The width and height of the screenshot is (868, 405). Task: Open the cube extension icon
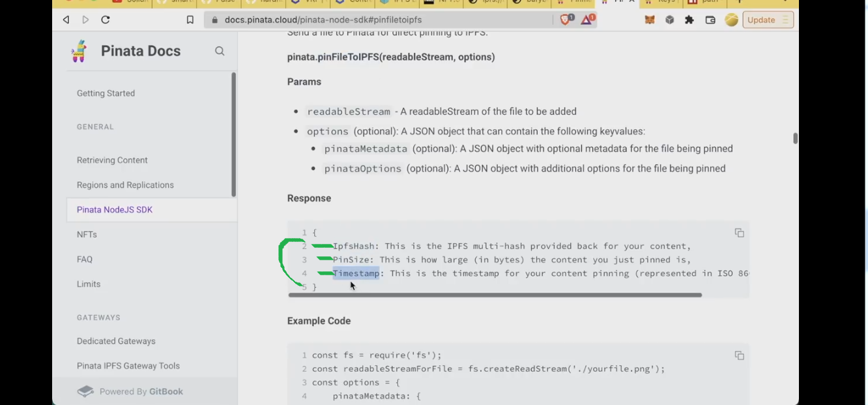pyautogui.click(x=669, y=20)
